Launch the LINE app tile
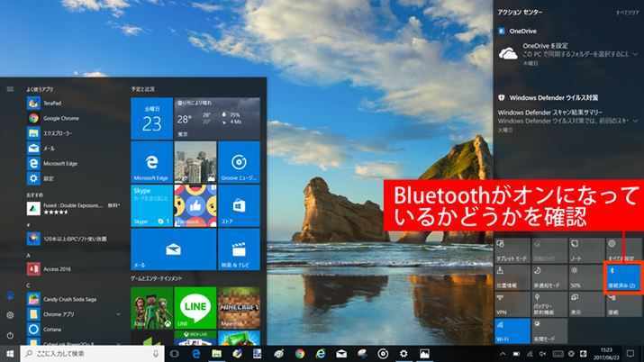The width and height of the screenshot is (644, 362). point(194,308)
